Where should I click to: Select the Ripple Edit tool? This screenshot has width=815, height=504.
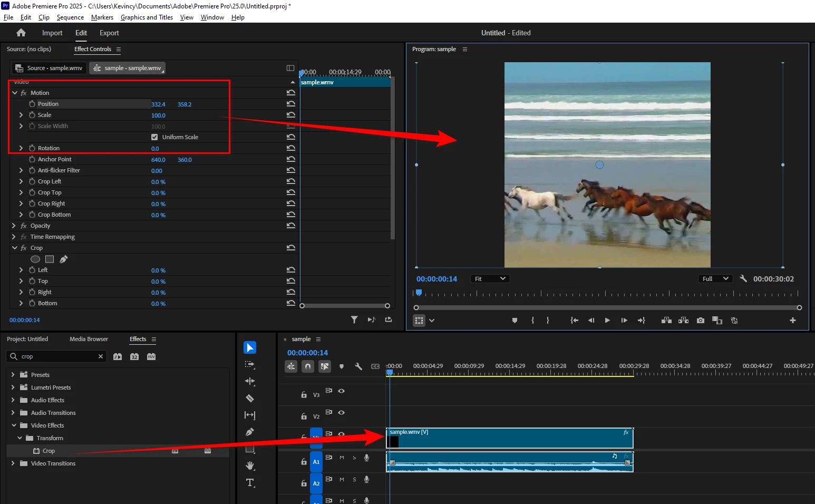pos(250,381)
